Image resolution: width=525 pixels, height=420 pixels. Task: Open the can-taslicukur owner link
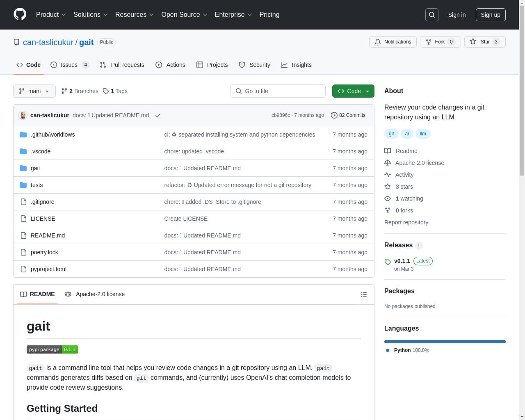coord(48,42)
